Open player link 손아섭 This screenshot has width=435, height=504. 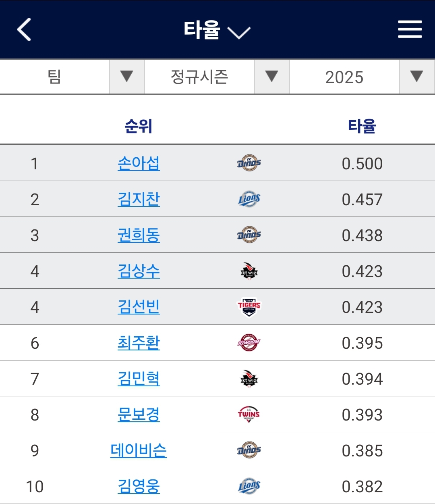tap(139, 163)
